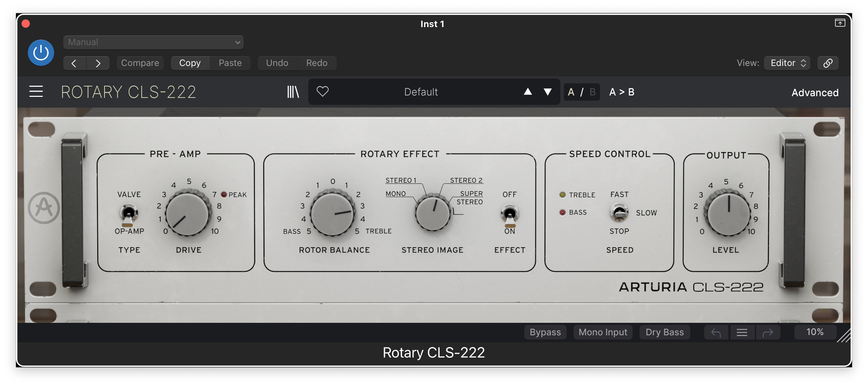Click the Arturia logo emblem
This screenshot has width=868, height=386.
click(44, 208)
